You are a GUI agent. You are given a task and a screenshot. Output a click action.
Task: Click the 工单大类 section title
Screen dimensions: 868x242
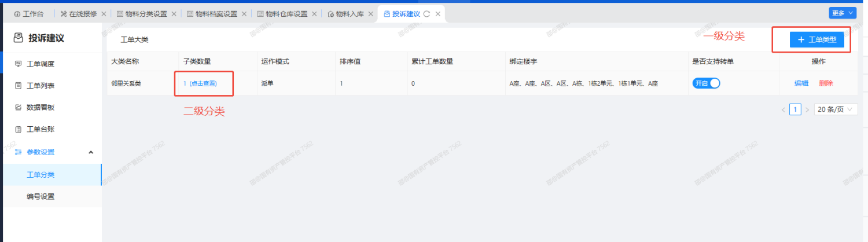point(134,40)
